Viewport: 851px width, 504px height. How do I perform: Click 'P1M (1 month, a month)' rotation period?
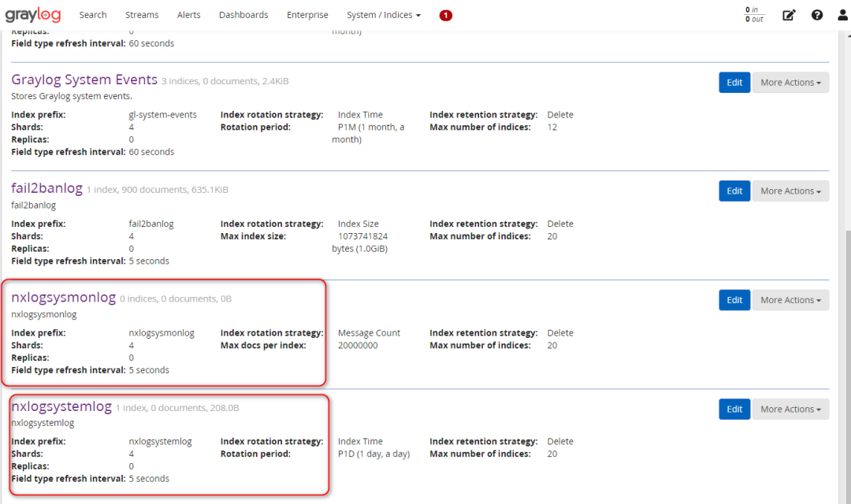click(x=369, y=133)
